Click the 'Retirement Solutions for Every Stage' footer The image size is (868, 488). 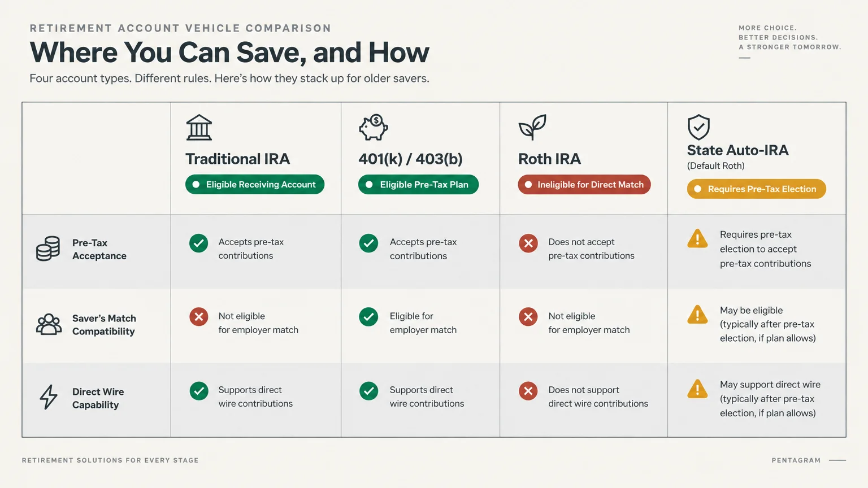point(110,460)
